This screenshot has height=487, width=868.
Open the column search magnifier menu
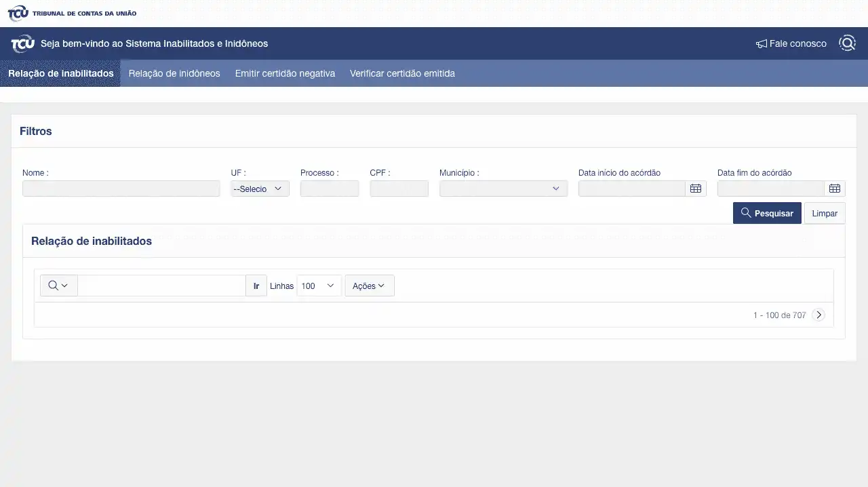coord(58,286)
